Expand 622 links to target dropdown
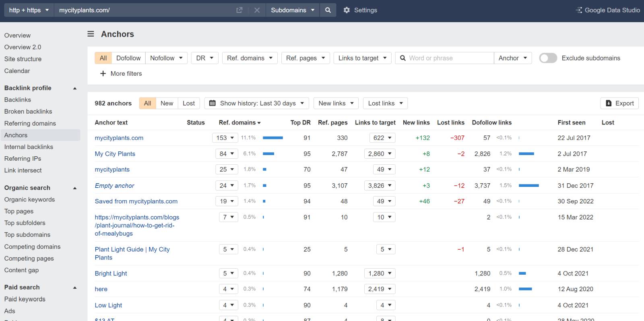 coord(382,138)
